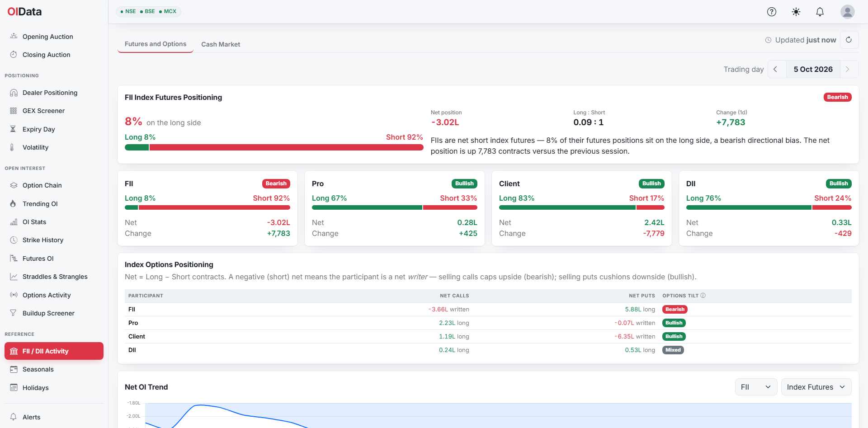This screenshot has width=868, height=428.
Task: Click the Mixed tilt badge in DII row
Action: click(673, 350)
